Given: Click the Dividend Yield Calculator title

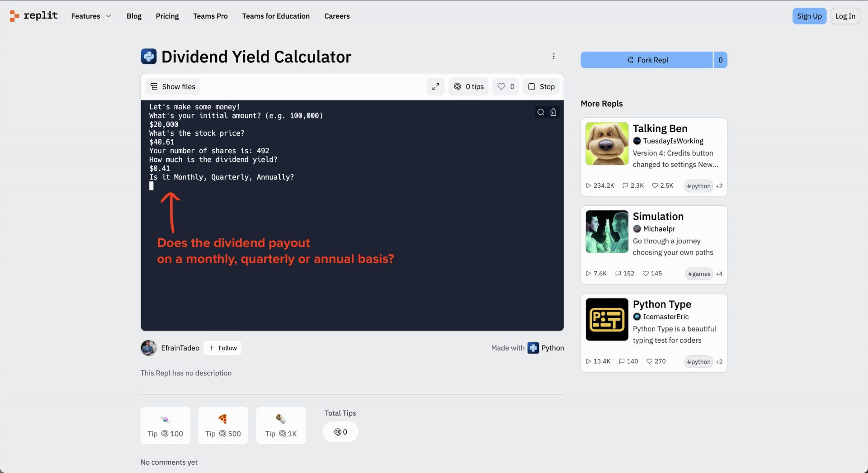Looking at the screenshot, I should (256, 57).
